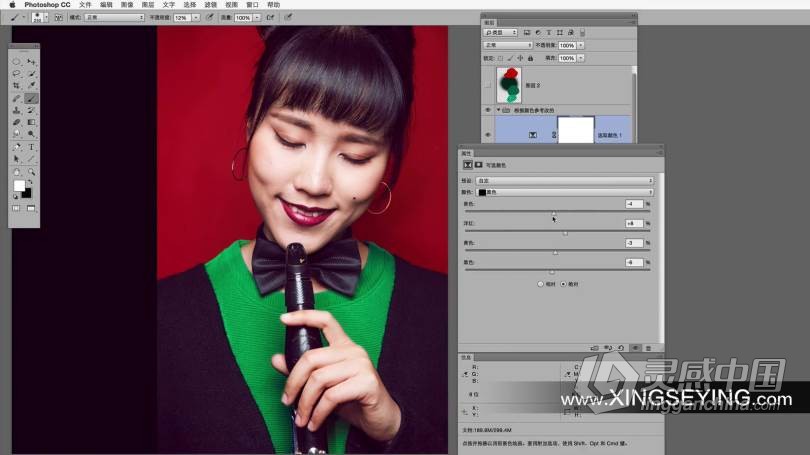Select the Gradient tool
Screen dimensions: 810x455
coord(32,122)
